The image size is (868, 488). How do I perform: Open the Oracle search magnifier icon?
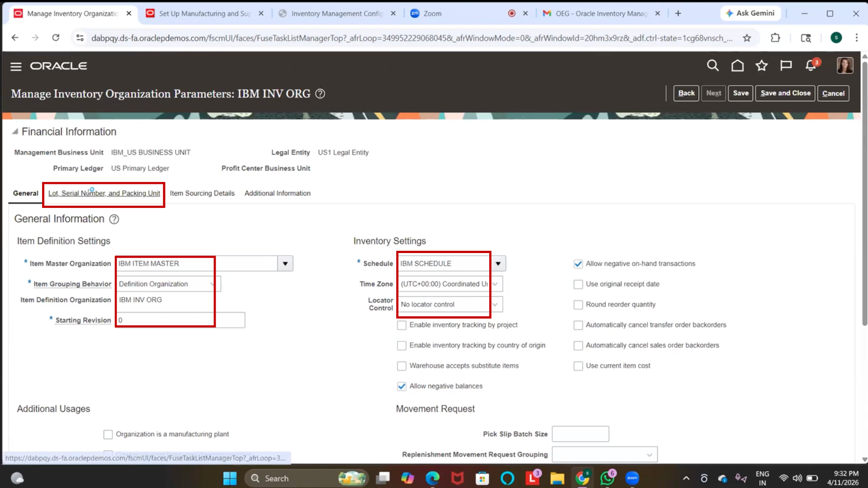pos(712,66)
